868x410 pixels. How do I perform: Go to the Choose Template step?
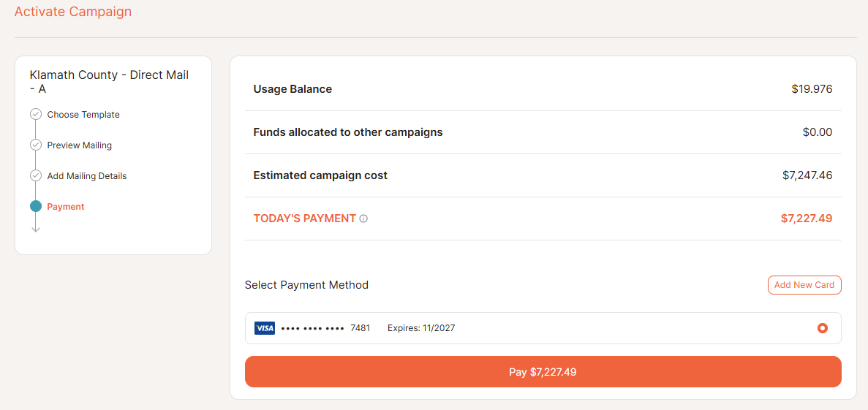point(83,115)
